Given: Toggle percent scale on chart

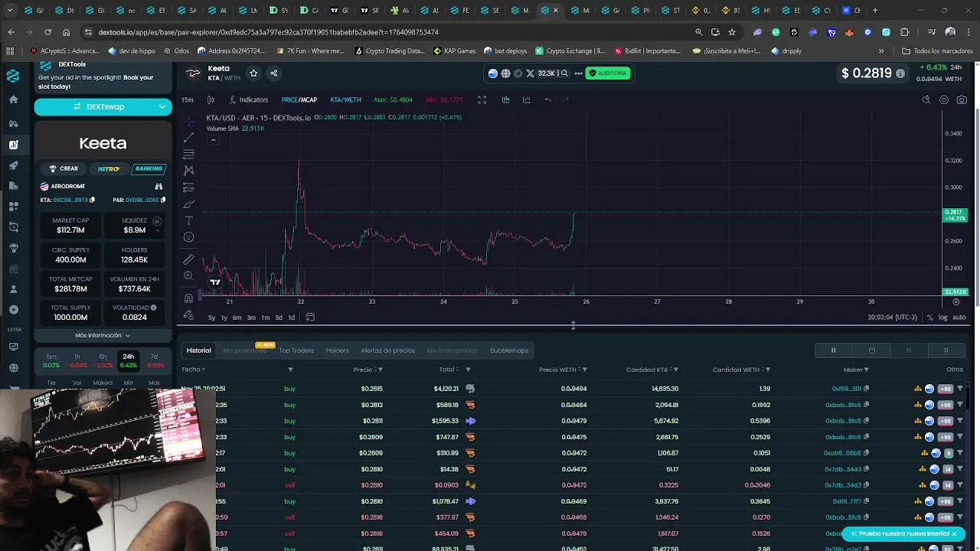Looking at the screenshot, I should pos(929,318).
